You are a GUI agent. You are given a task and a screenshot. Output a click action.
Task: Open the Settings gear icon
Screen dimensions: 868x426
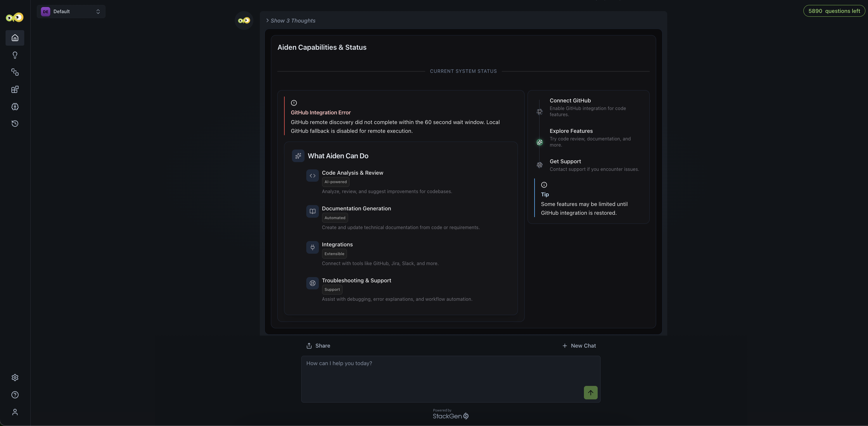click(x=15, y=377)
